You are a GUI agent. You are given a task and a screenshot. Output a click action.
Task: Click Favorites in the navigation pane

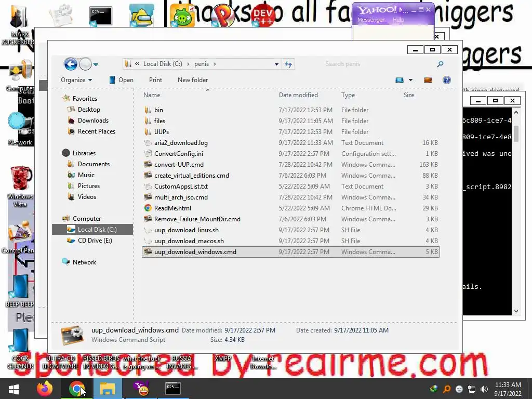coord(85,98)
